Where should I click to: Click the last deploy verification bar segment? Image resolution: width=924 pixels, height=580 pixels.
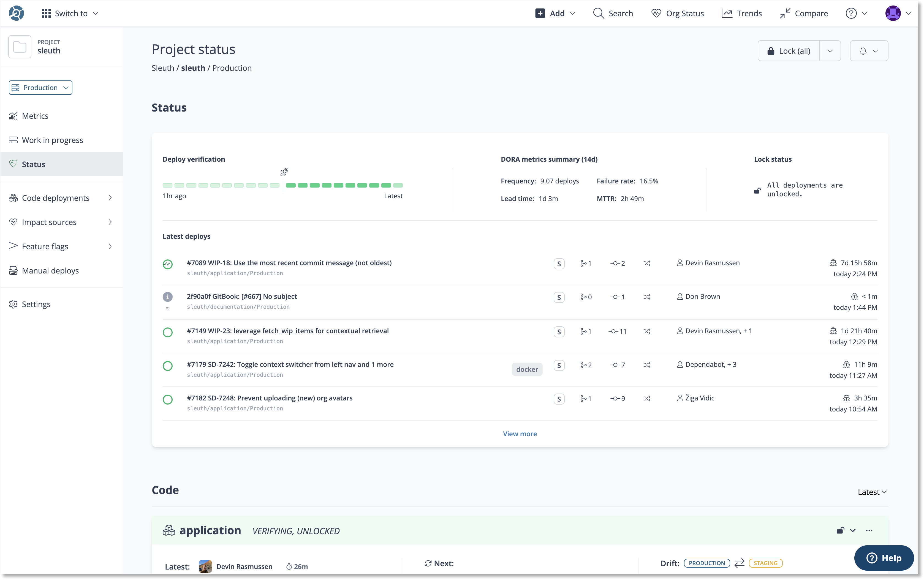point(398,185)
